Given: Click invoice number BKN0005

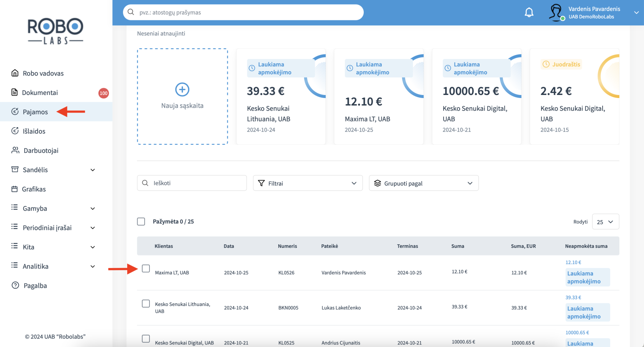Looking at the screenshot, I should point(288,308).
